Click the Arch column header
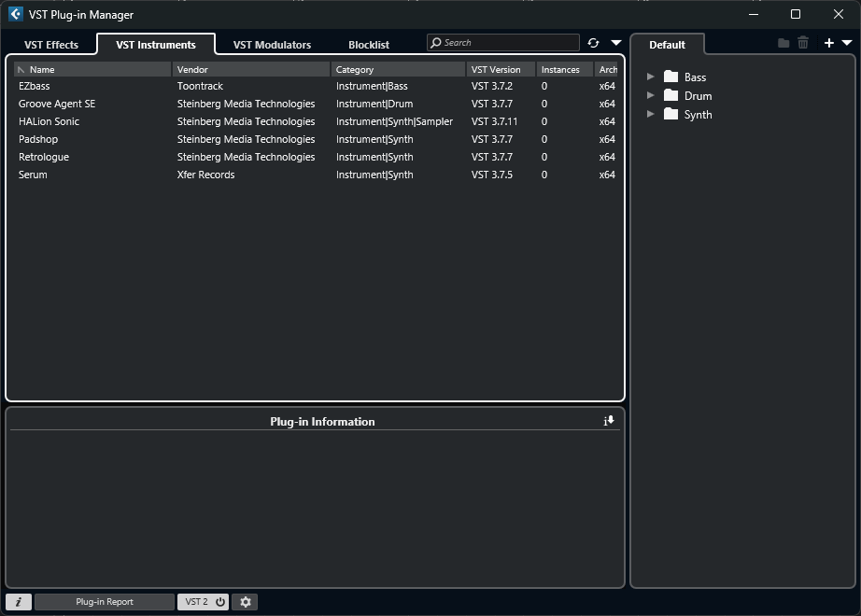861x616 pixels. (x=607, y=70)
